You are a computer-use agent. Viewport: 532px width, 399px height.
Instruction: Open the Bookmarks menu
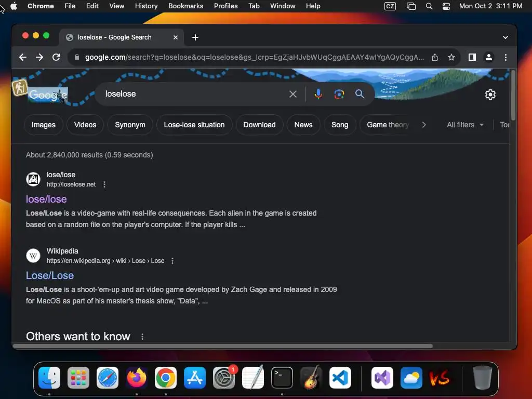click(185, 6)
